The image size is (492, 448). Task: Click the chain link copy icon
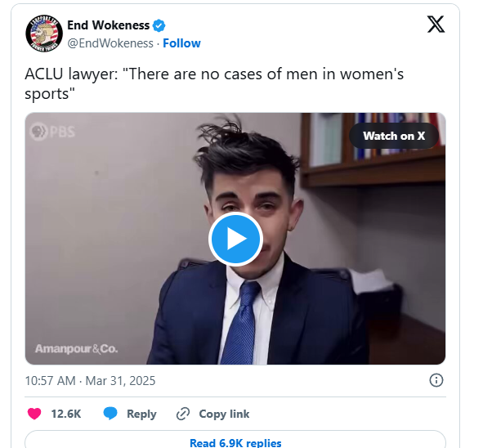click(183, 414)
